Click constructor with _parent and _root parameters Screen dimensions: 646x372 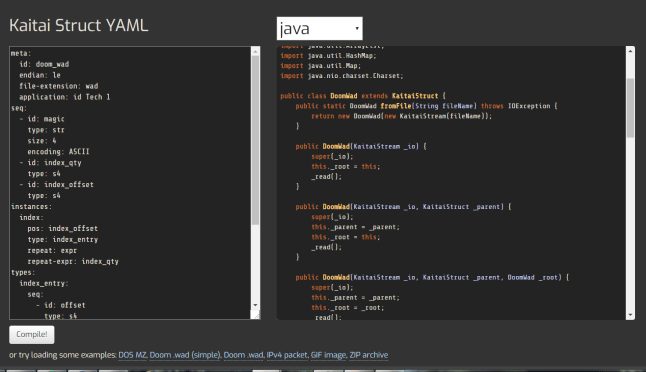[432, 278]
